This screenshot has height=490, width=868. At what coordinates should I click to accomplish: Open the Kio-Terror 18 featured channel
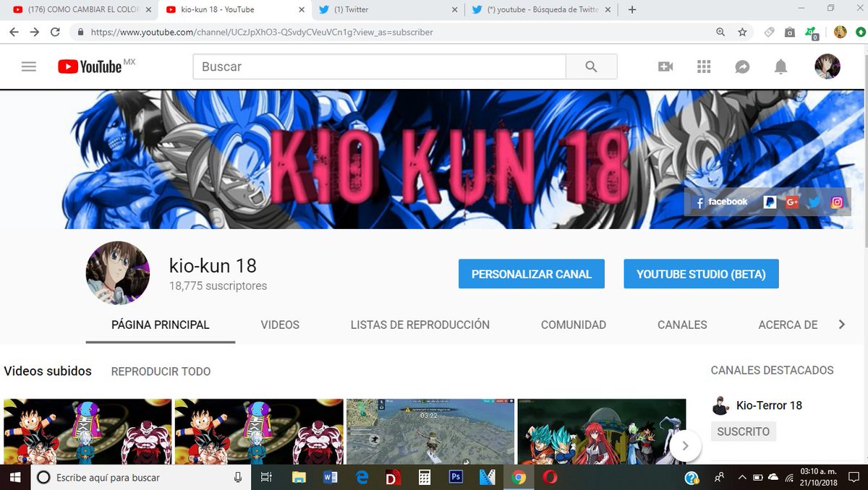click(769, 405)
